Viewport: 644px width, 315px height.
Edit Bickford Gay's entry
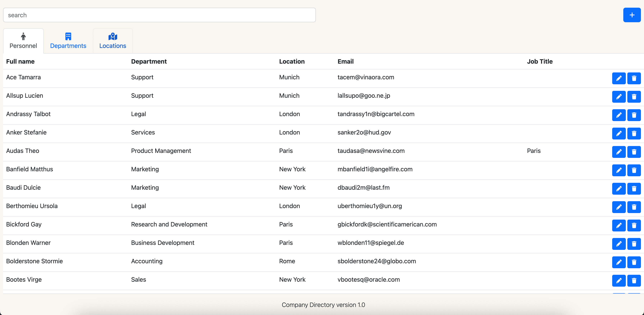pyautogui.click(x=619, y=226)
